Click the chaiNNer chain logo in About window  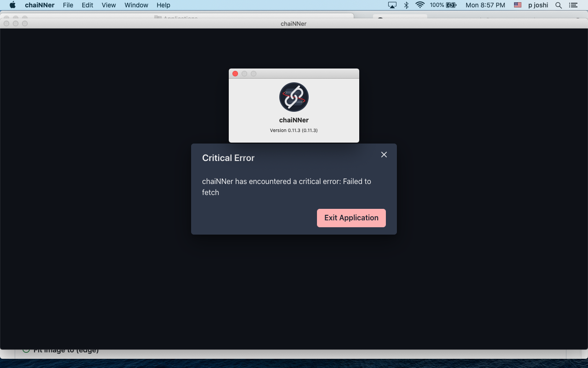pyautogui.click(x=294, y=97)
